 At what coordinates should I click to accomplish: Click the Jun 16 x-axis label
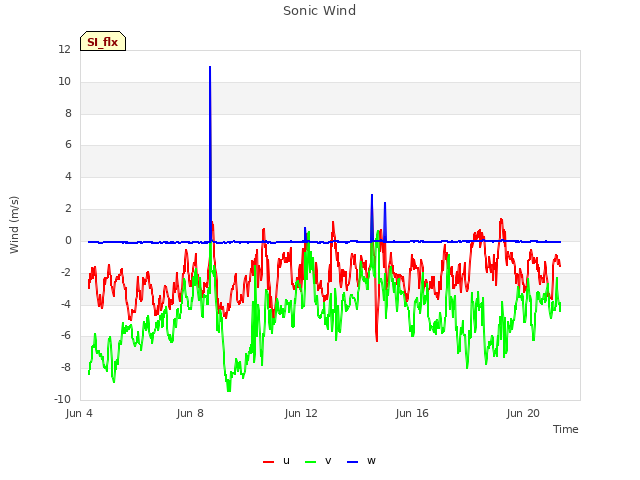coord(412,413)
